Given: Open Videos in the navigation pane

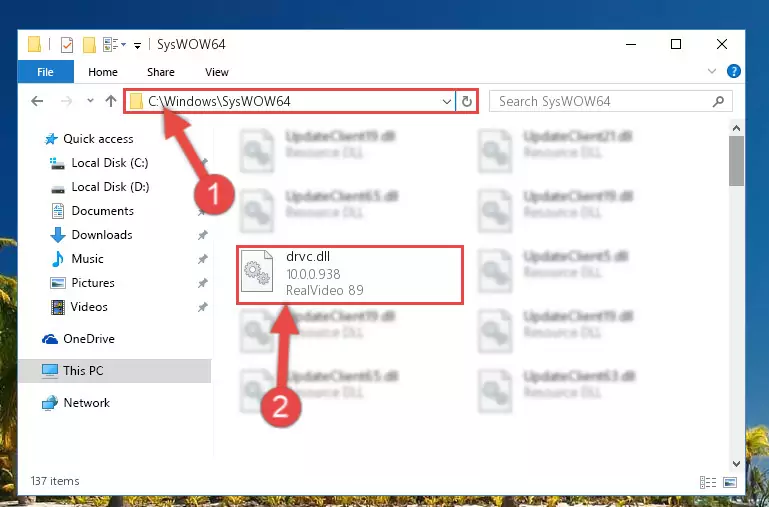Looking at the screenshot, I should point(89,307).
